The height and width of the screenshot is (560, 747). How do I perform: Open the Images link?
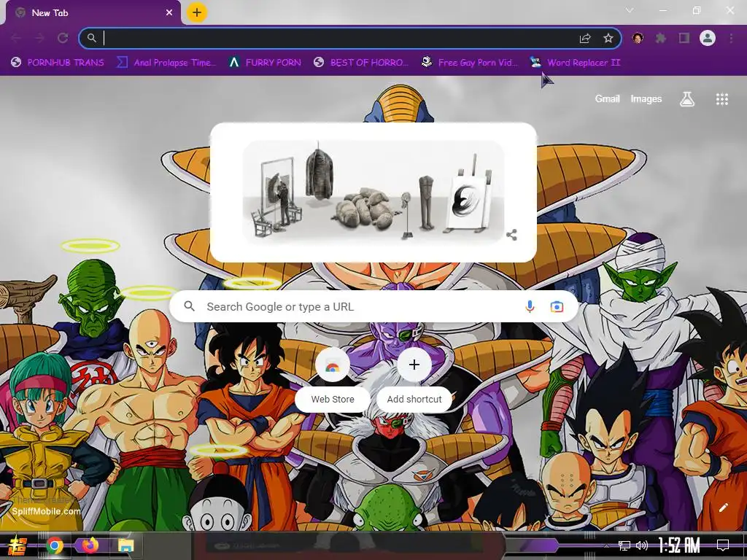[646, 98]
